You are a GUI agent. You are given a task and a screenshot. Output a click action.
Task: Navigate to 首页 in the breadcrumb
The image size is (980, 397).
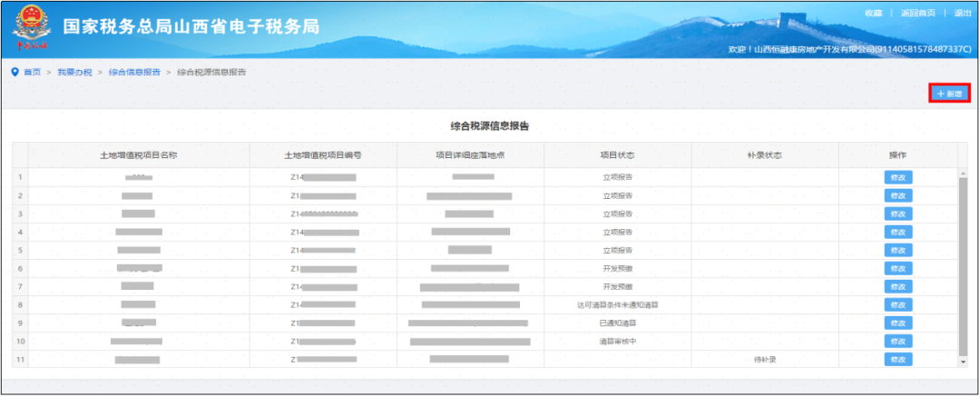(x=32, y=72)
